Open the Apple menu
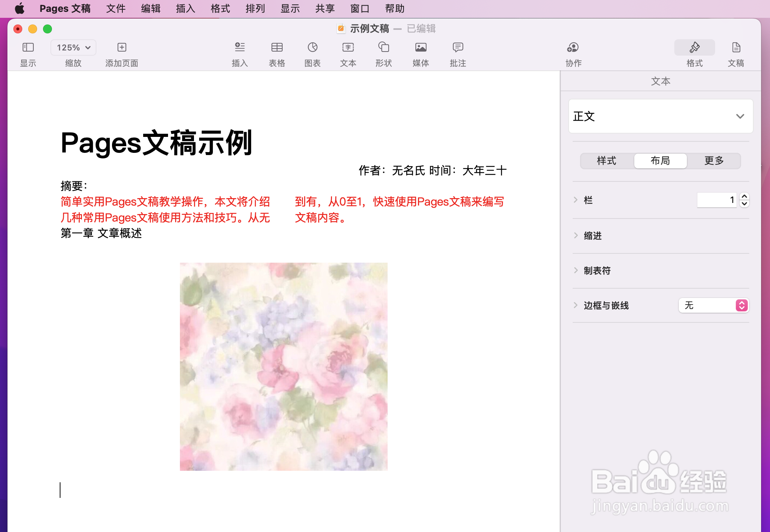The width and height of the screenshot is (770, 532). pyautogui.click(x=20, y=8)
